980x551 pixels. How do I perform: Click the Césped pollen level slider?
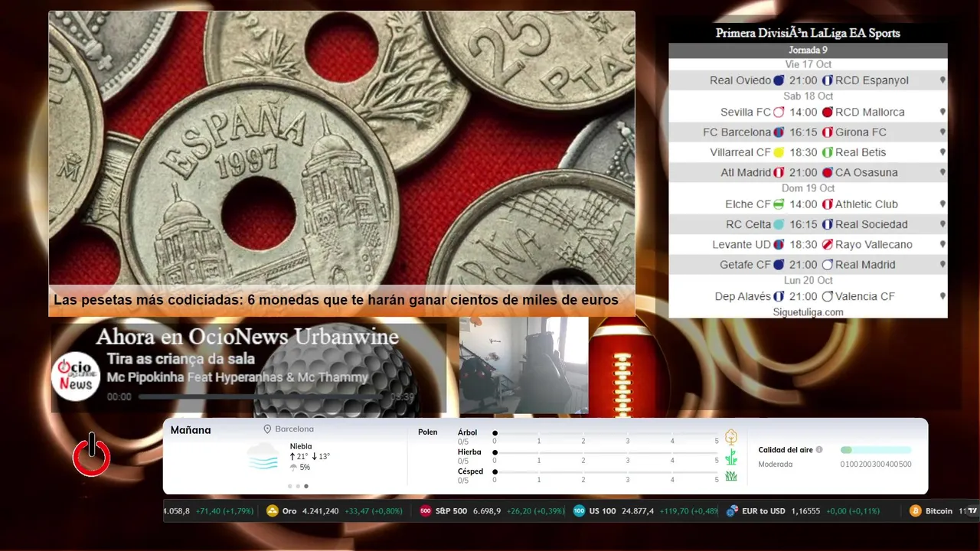coord(606,472)
